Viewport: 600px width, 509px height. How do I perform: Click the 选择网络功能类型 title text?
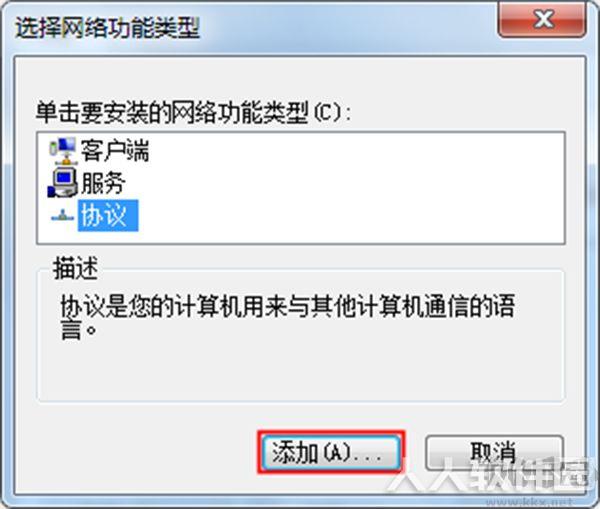pyautogui.click(x=107, y=28)
